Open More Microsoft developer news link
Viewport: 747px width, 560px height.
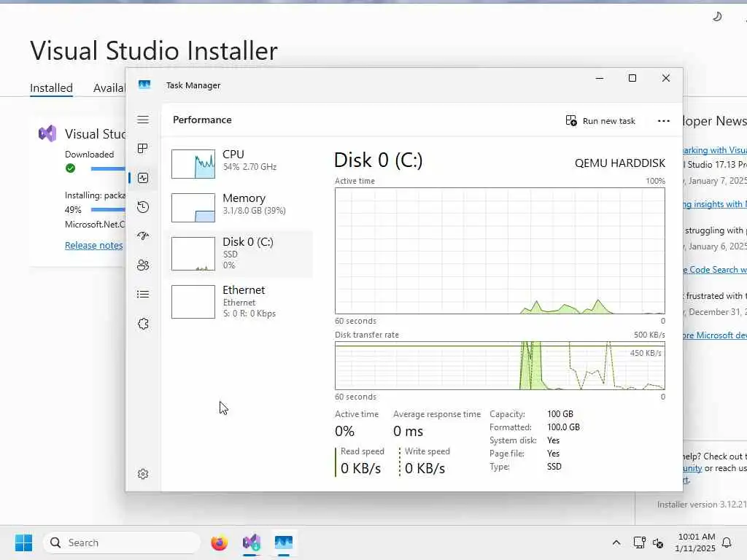[x=715, y=335]
